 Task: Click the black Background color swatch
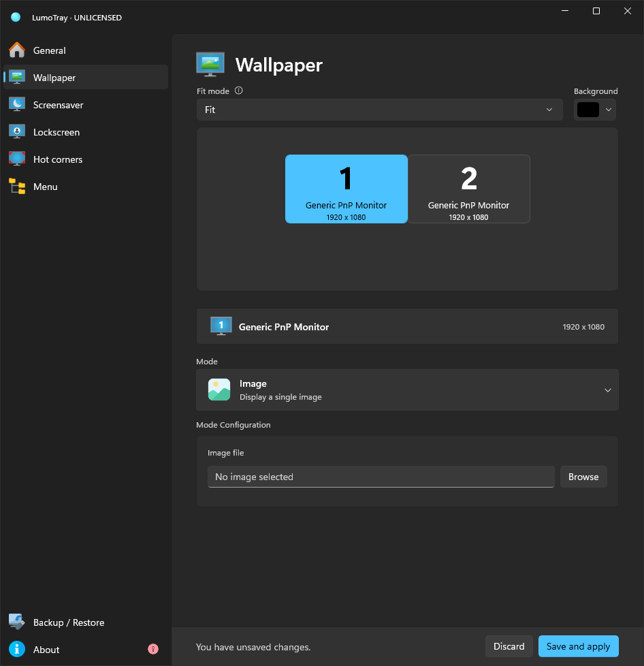(588, 110)
